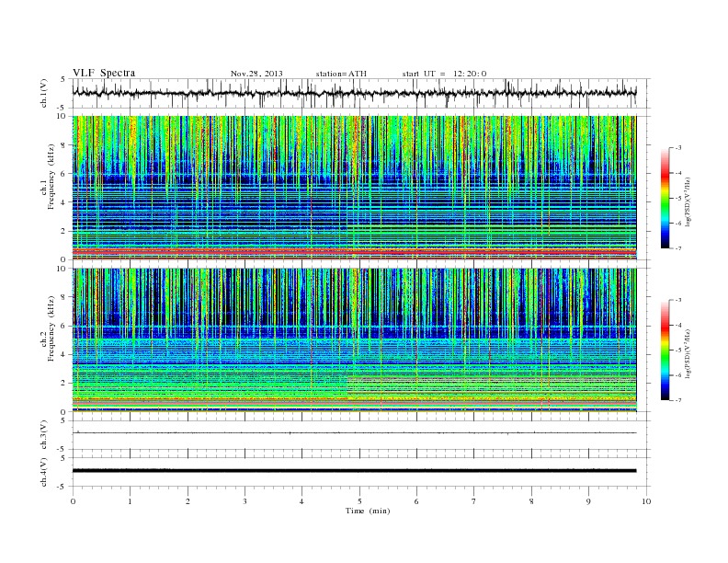The image size is (728, 563).
Task: Click the "6" kHz tick of ch.2 spectrogram
Action: tap(64, 326)
